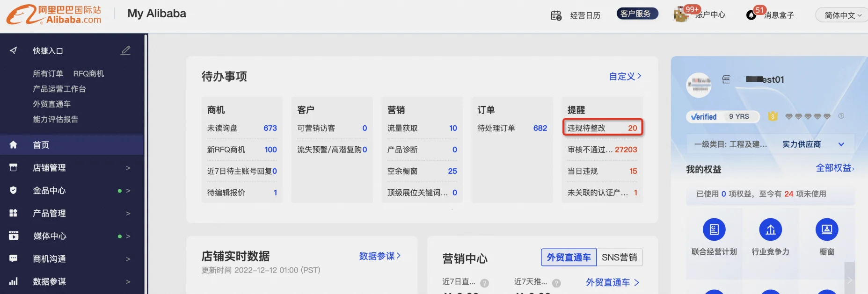Click the question mark icon after diamonds

coord(841,116)
